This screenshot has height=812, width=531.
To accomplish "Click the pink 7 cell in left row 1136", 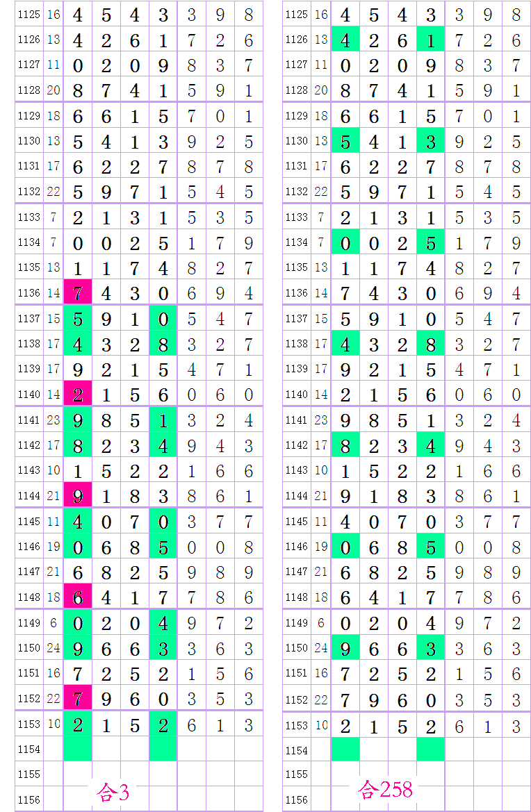I will tap(77, 293).
